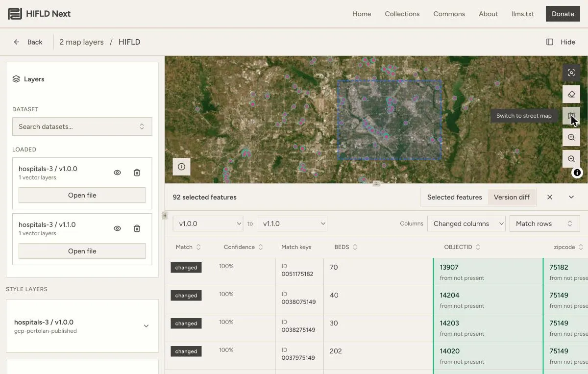
Task: Click zipcode cell 75182
Action: 566,272
